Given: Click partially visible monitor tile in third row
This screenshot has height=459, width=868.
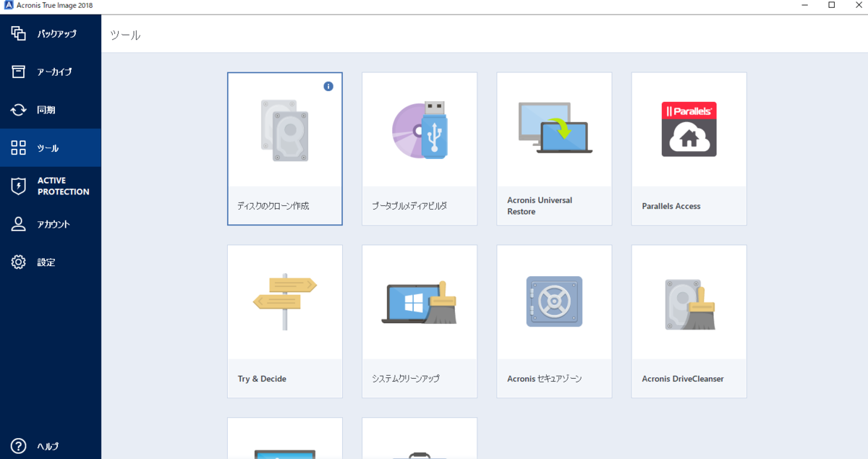Looking at the screenshot, I should point(285,438).
